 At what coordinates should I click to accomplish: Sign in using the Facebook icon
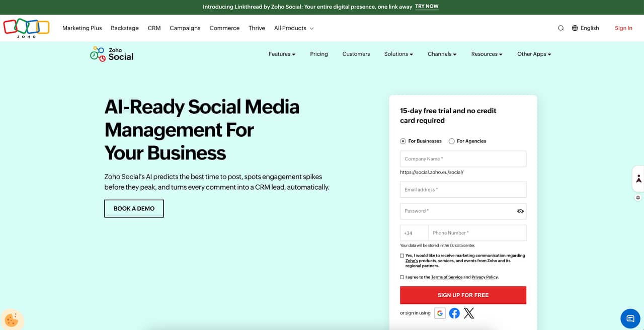tap(454, 313)
